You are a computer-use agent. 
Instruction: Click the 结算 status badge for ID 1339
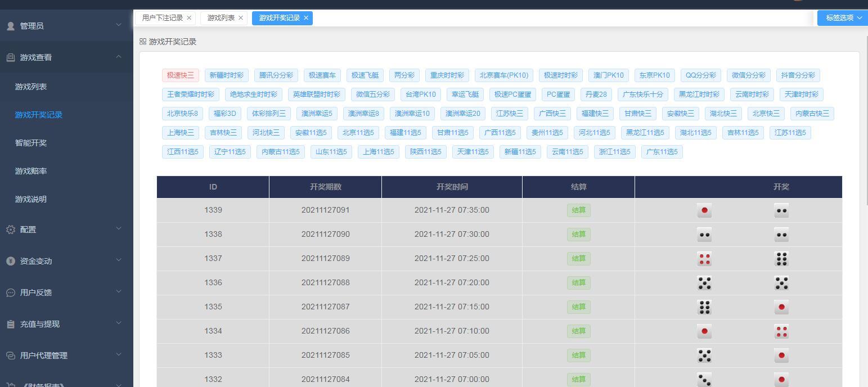(x=578, y=210)
